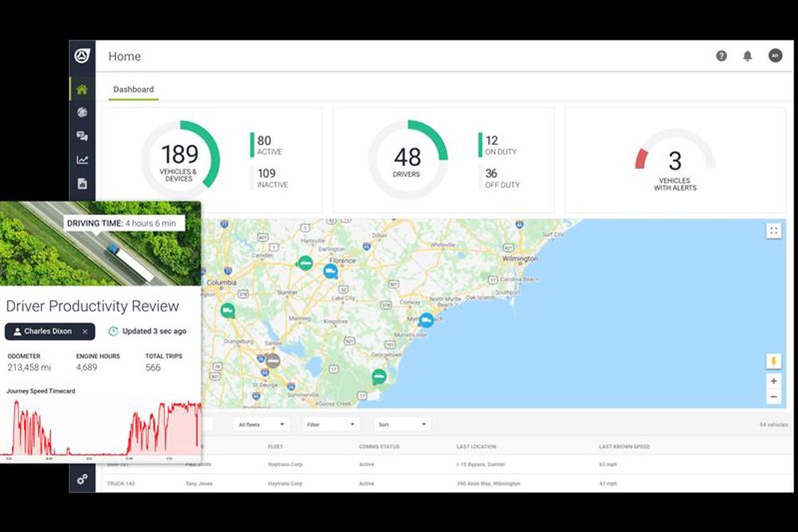Open the reports document icon in sidebar
The width and height of the screenshot is (798, 532).
click(x=82, y=183)
